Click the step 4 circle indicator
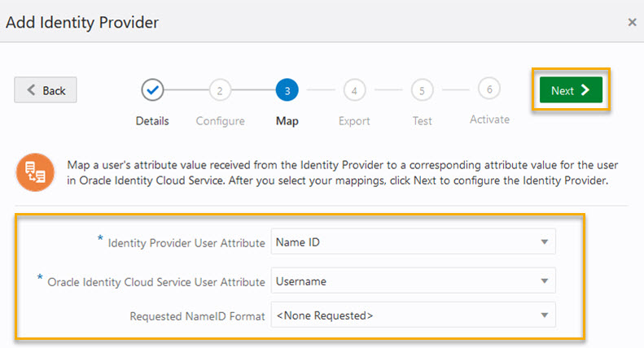 [354, 89]
